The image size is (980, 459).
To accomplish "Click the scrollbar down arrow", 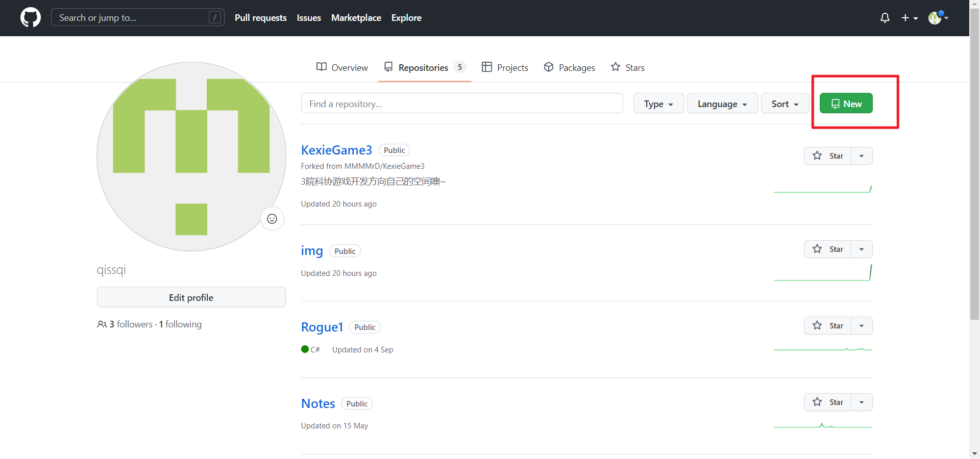I will [974, 453].
